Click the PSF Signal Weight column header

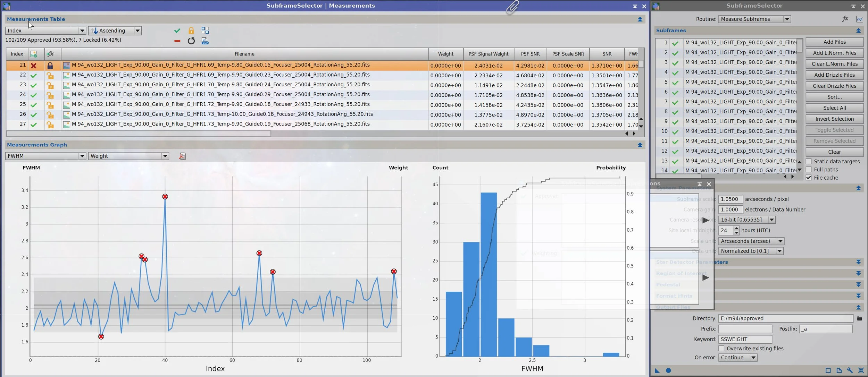click(489, 54)
